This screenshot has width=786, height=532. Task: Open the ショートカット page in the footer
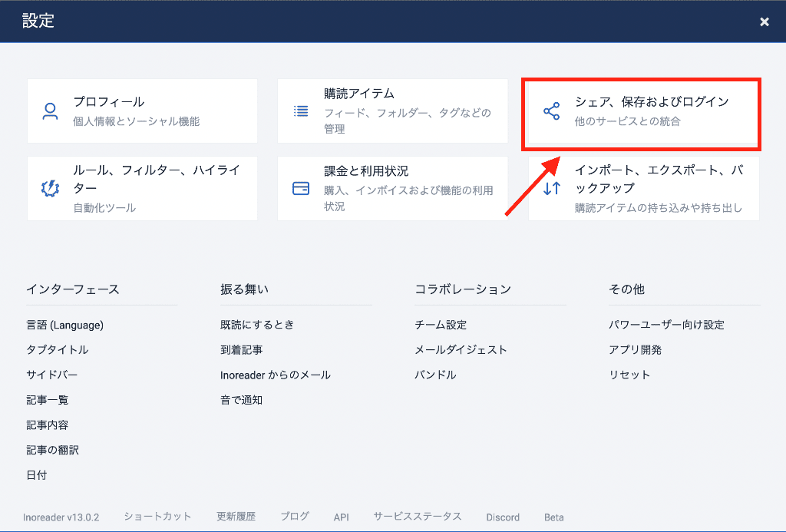pyautogui.click(x=157, y=517)
